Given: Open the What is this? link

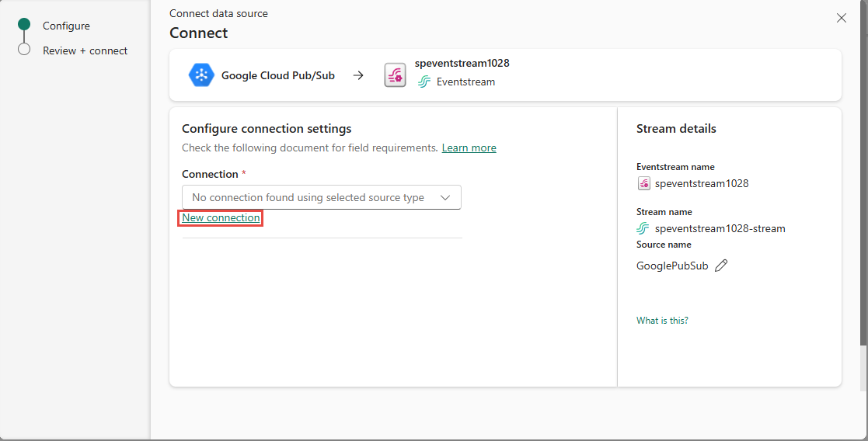Looking at the screenshot, I should [x=662, y=321].
